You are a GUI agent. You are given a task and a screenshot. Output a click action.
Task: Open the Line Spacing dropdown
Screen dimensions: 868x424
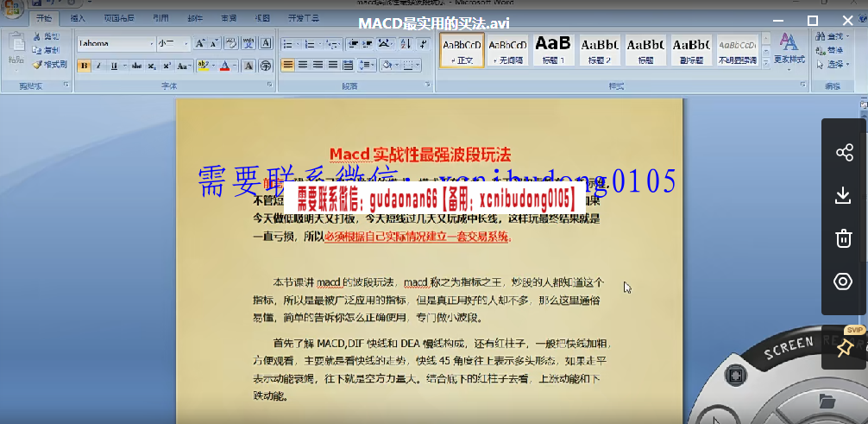click(367, 66)
